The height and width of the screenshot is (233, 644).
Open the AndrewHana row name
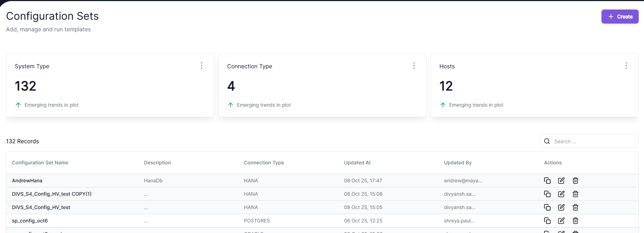coord(27,181)
